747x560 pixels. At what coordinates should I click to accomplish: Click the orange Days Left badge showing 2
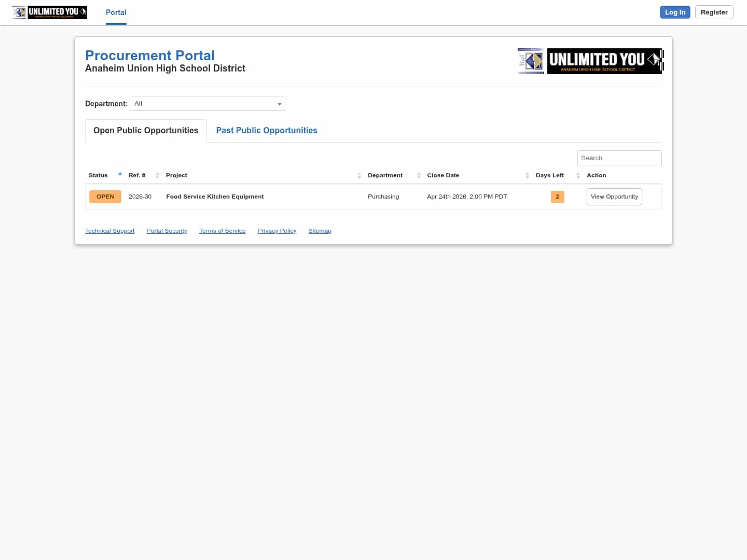[557, 197]
